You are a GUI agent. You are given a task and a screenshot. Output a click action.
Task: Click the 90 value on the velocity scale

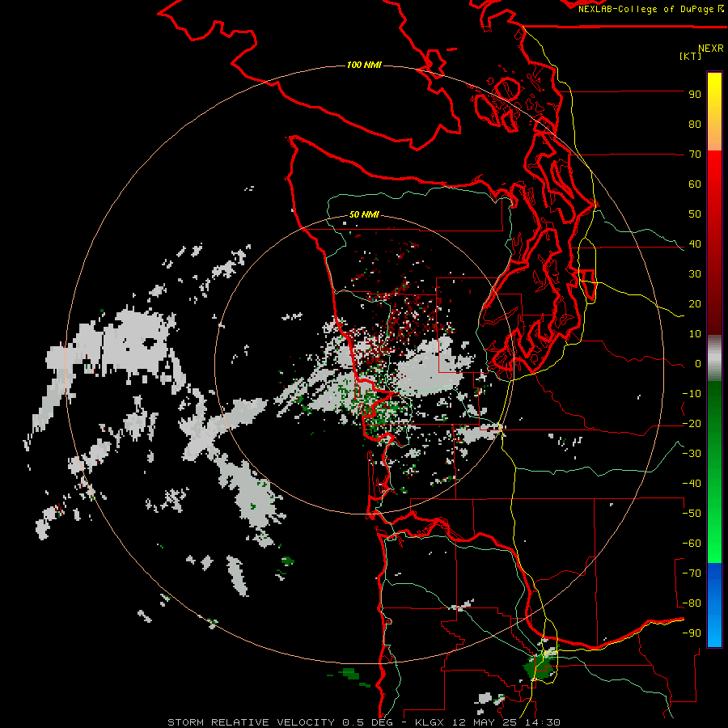695,95
